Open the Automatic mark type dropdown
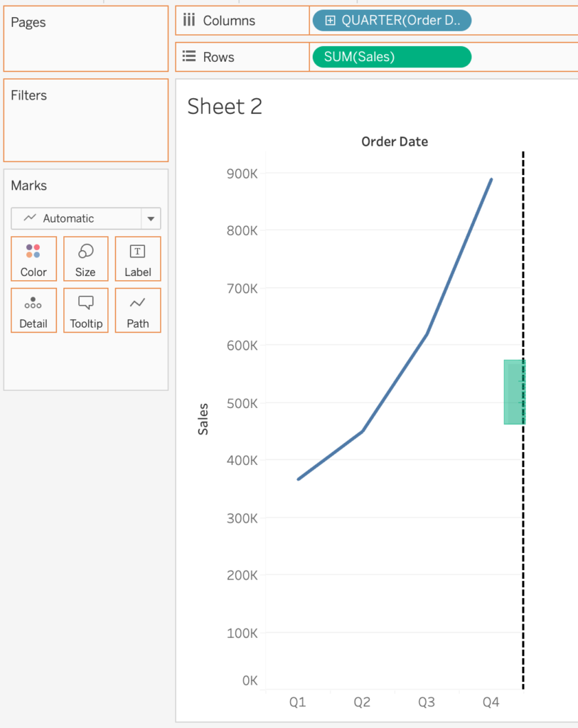 [77, 218]
